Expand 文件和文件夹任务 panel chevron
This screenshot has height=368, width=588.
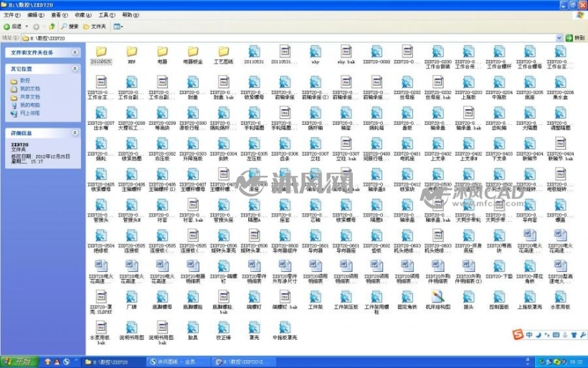pyautogui.click(x=75, y=52)
